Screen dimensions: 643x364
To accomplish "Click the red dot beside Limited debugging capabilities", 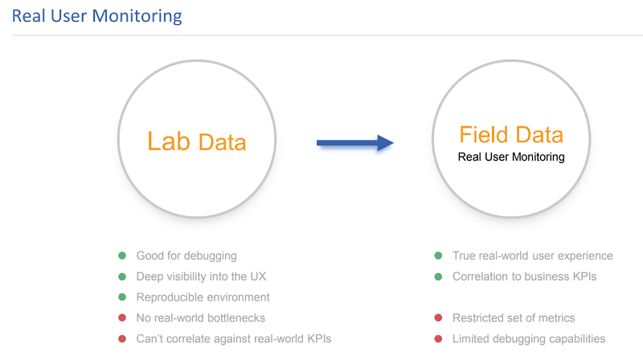I will pyautogui.click(x=438, y=338).
